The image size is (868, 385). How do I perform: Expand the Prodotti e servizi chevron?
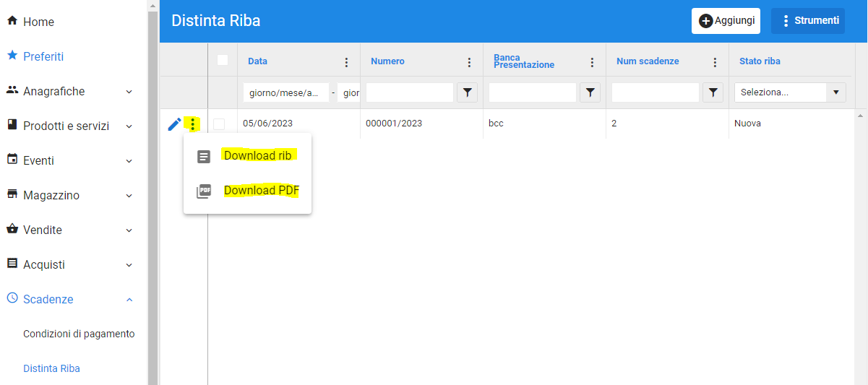point(129,126)
